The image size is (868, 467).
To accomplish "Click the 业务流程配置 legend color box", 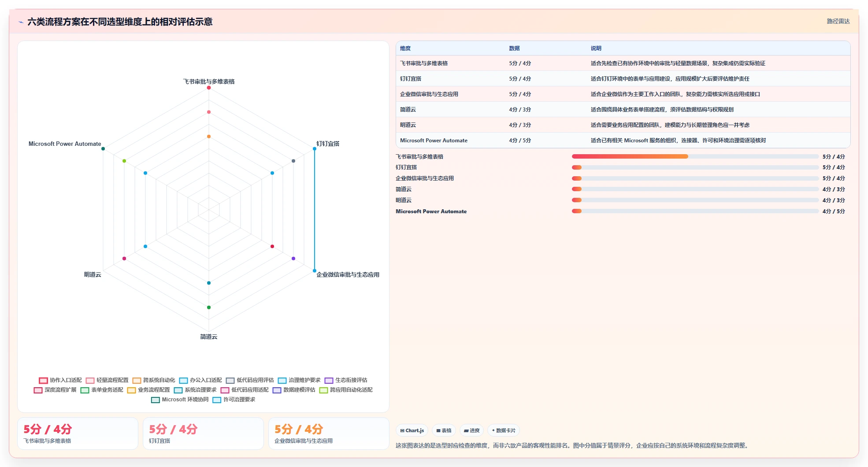I will [131, 390].
